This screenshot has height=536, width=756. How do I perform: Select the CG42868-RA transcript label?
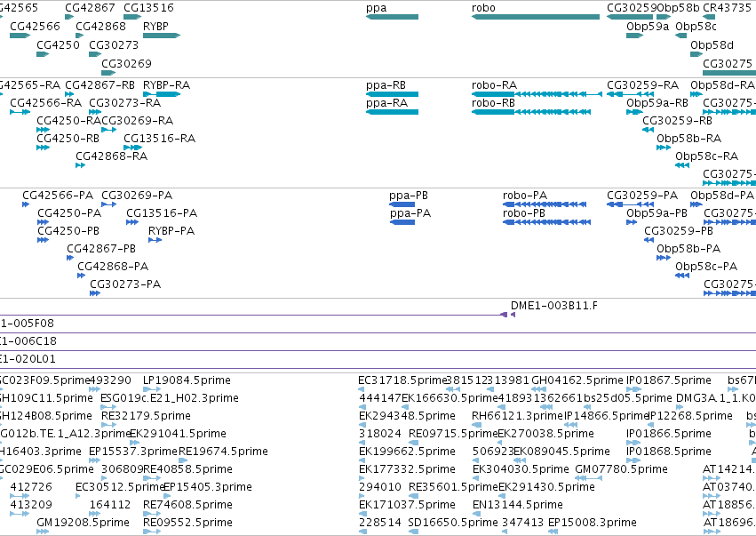pyautogui.click(x=111, y=156)
